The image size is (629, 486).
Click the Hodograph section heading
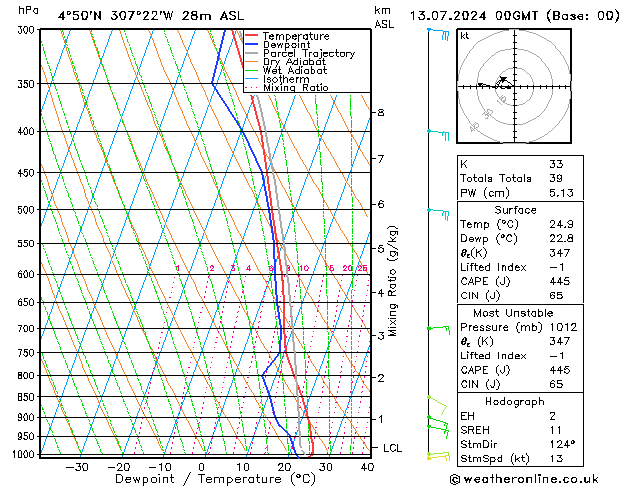(x=515, y=402)
